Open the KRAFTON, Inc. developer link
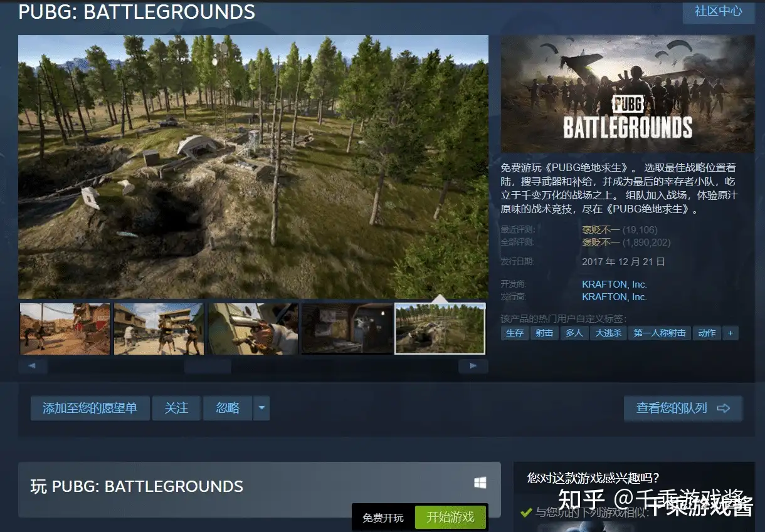This screenshot has width=765, height=532. point(613,284)
